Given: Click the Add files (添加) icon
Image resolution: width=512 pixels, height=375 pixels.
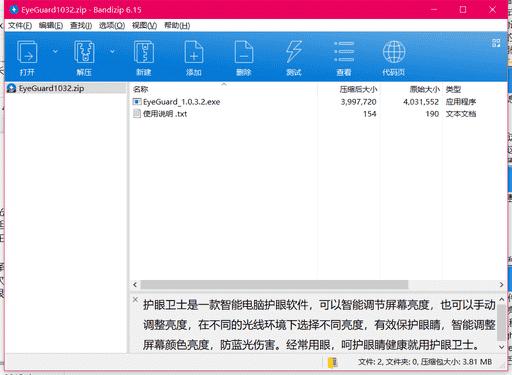Looking at the screenshot, I should pos(194,52).
